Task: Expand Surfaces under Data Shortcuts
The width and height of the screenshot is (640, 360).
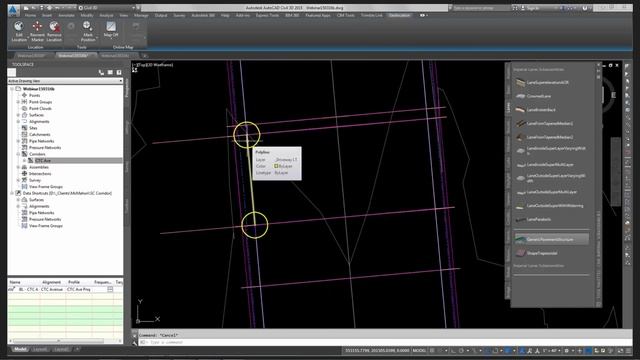Action: tap(18, 200)
